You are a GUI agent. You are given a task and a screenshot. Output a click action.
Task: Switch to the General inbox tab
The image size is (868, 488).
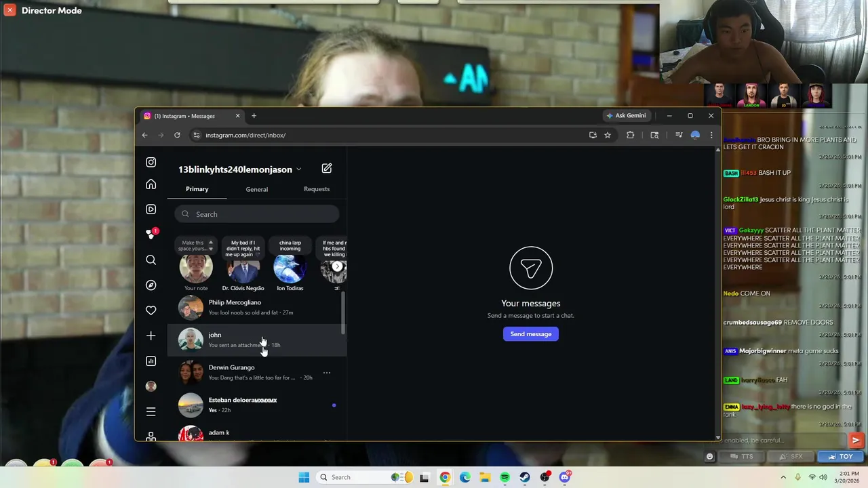pos(257,189)
